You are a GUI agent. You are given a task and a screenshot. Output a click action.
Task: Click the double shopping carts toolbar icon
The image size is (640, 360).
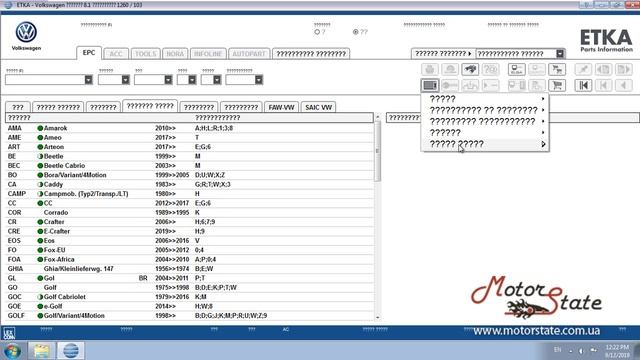[557, 69]
